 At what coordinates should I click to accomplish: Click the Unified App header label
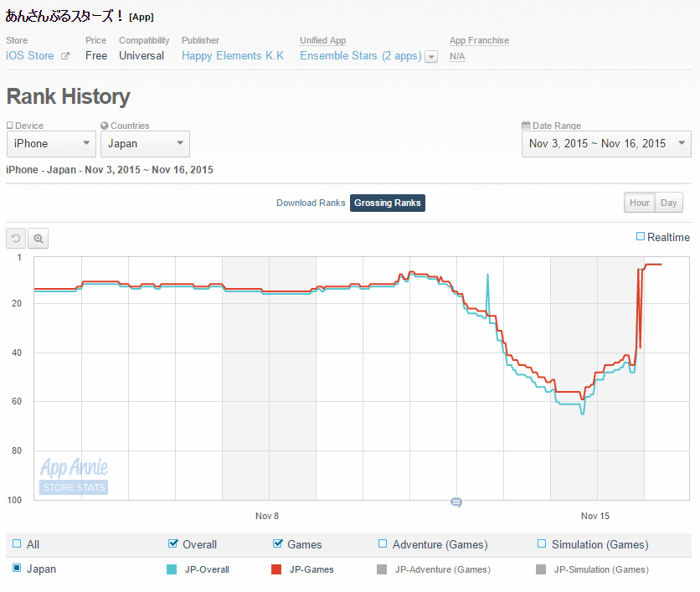click(x=322, y=40)
